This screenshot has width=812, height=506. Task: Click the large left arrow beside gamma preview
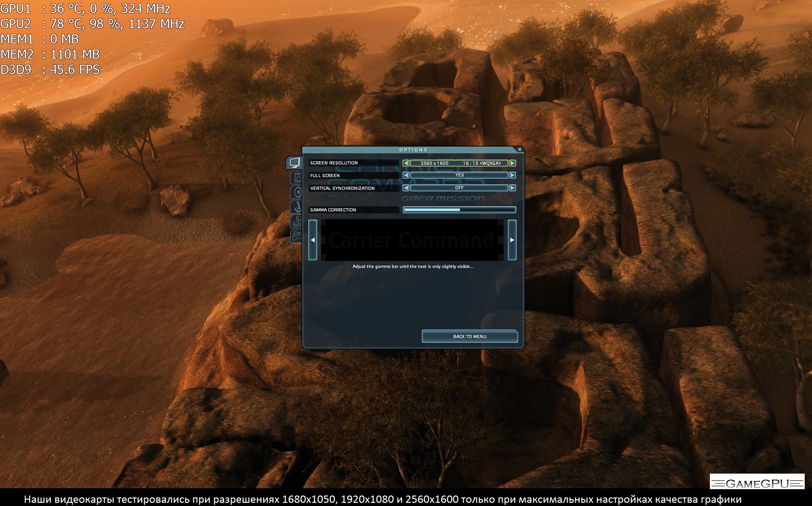tap(312, 240)
